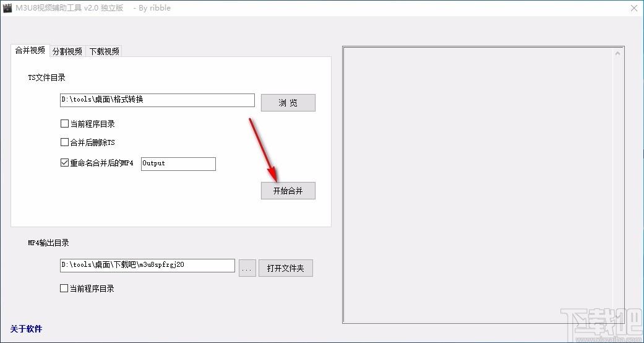Click the TS文件目录 path input field
This screenshot has height=343, width=644.
click(x=157, y=100)
